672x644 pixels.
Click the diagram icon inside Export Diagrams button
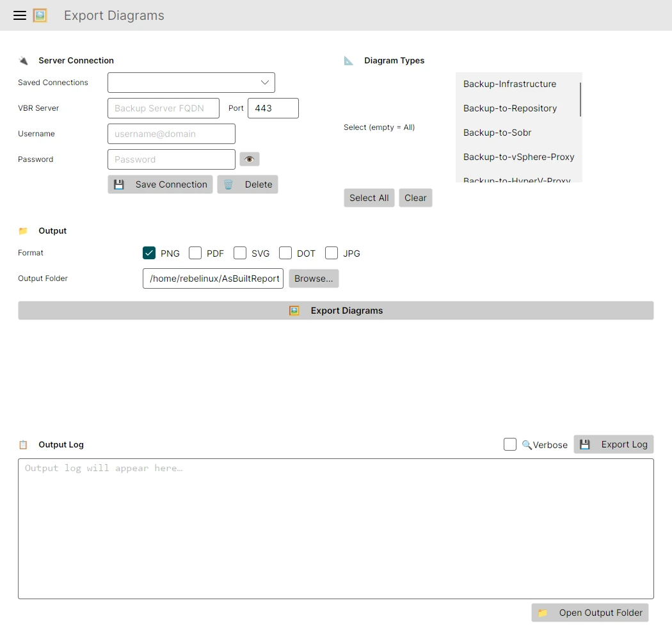click(294, 310)
